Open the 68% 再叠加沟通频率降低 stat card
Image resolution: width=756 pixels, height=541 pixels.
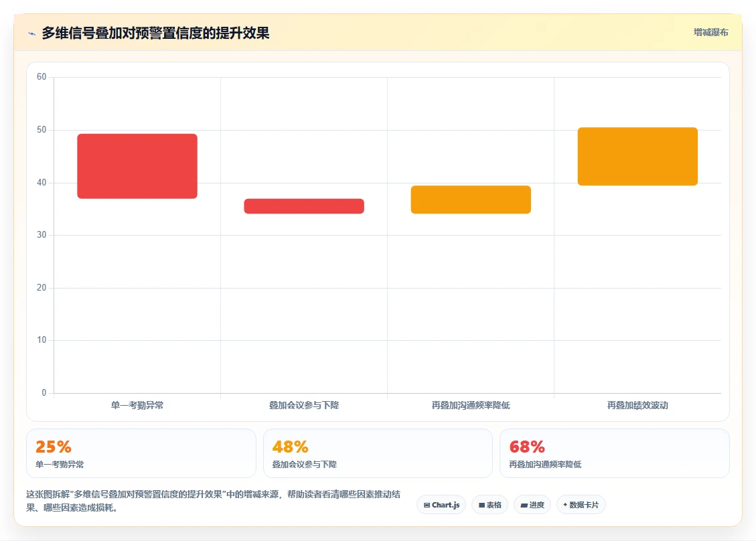(615, 453)
